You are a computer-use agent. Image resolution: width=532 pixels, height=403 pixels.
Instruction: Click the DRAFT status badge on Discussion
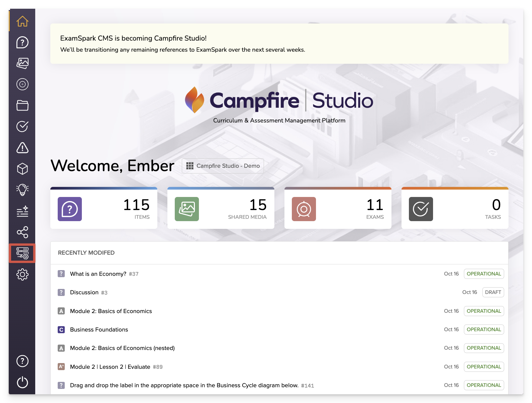pos(493,292)
